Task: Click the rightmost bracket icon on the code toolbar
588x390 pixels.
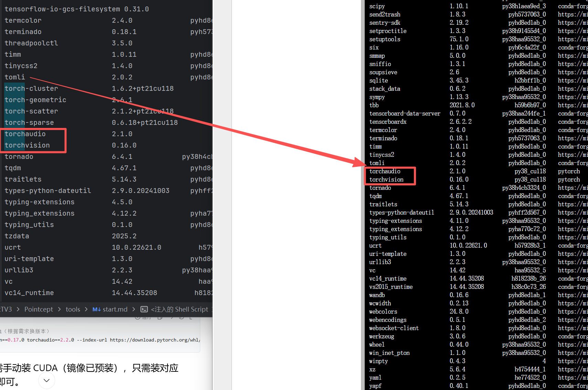Action: [191, 317]
